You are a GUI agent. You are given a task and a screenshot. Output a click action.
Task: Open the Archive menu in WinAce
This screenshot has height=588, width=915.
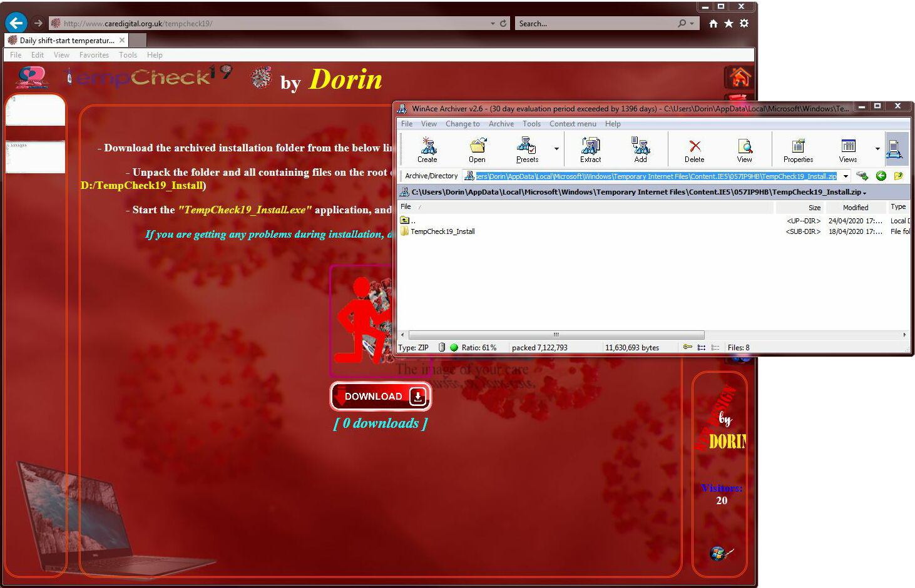click(x=501, y=124)
